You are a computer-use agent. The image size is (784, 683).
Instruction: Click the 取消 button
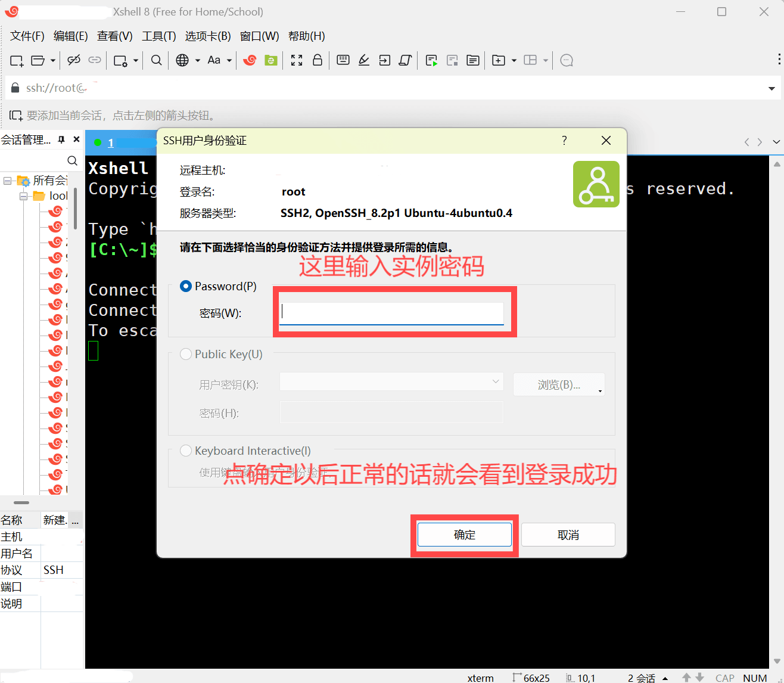[568, 535]
